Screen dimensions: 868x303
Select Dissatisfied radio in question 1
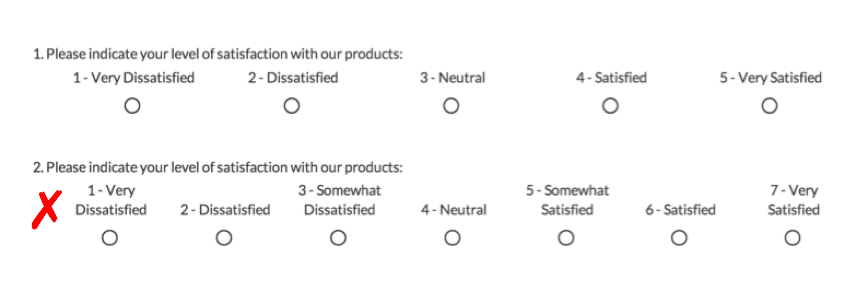pyautogui.click(x=292, y=106)
